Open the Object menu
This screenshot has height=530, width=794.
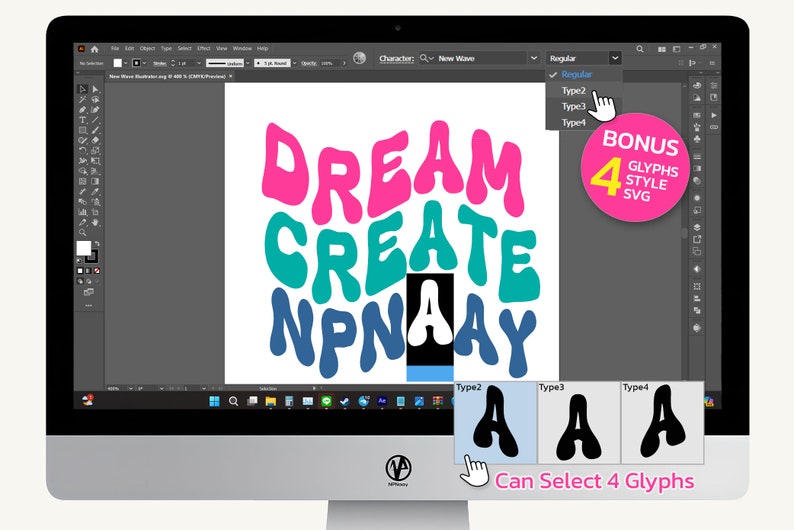[147, 49]
